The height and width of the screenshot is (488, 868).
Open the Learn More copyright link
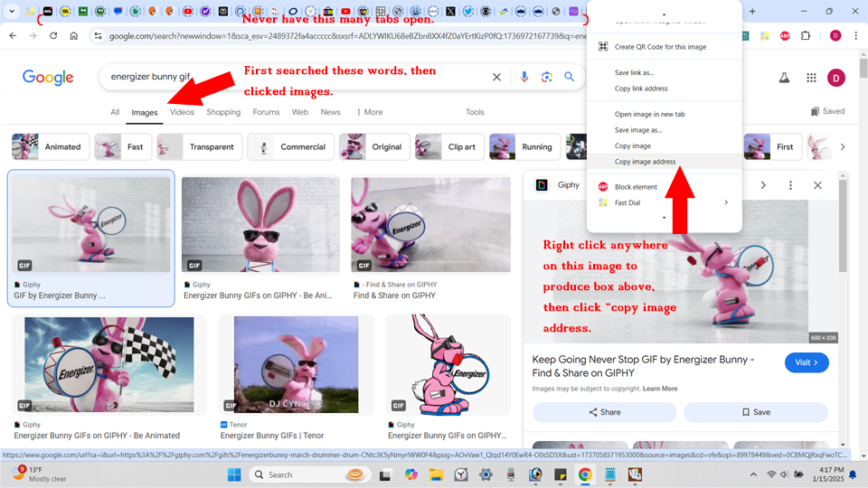point(660,389)
